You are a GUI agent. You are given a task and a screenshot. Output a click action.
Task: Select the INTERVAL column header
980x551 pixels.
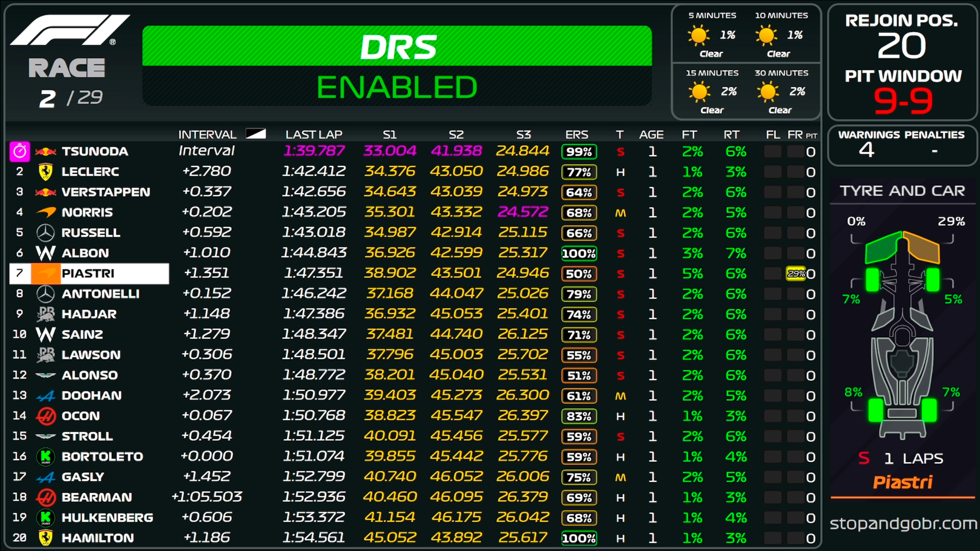coord(207,134)
